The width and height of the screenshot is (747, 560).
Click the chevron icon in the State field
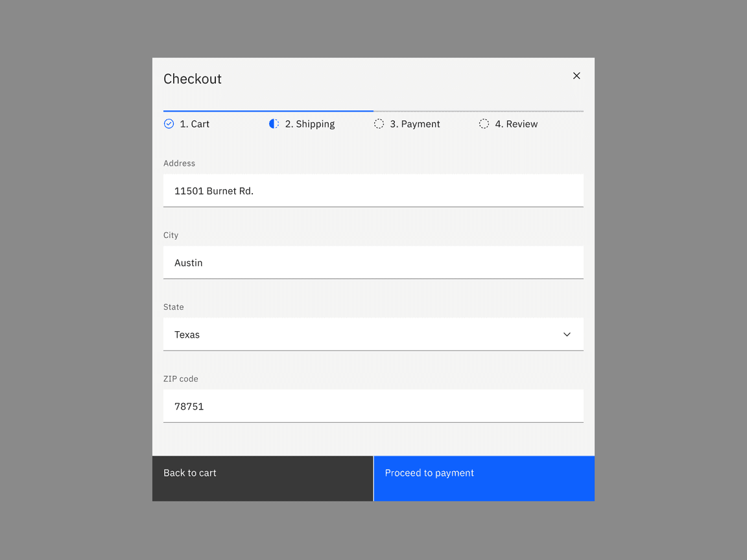[x=567, y=334]
